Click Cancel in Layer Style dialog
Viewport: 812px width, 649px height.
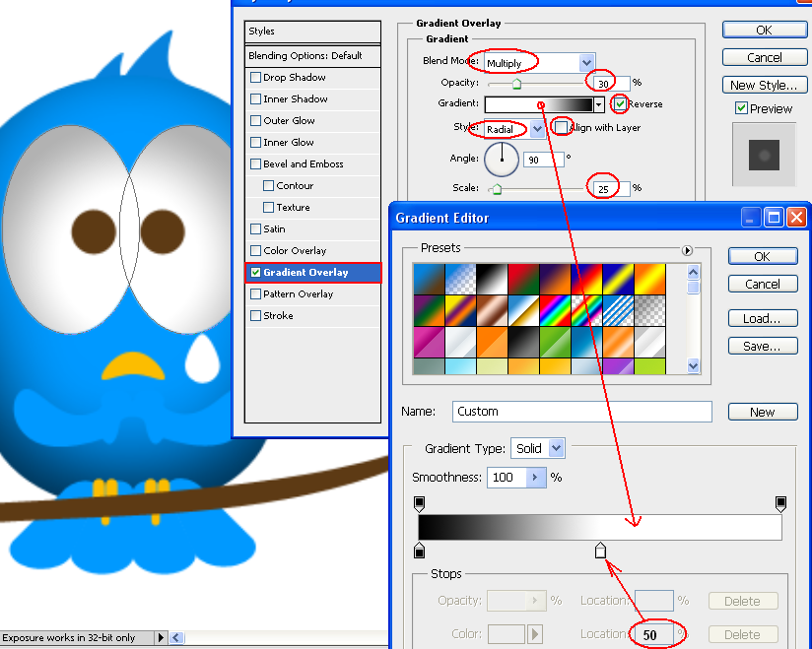pos(765,57)
